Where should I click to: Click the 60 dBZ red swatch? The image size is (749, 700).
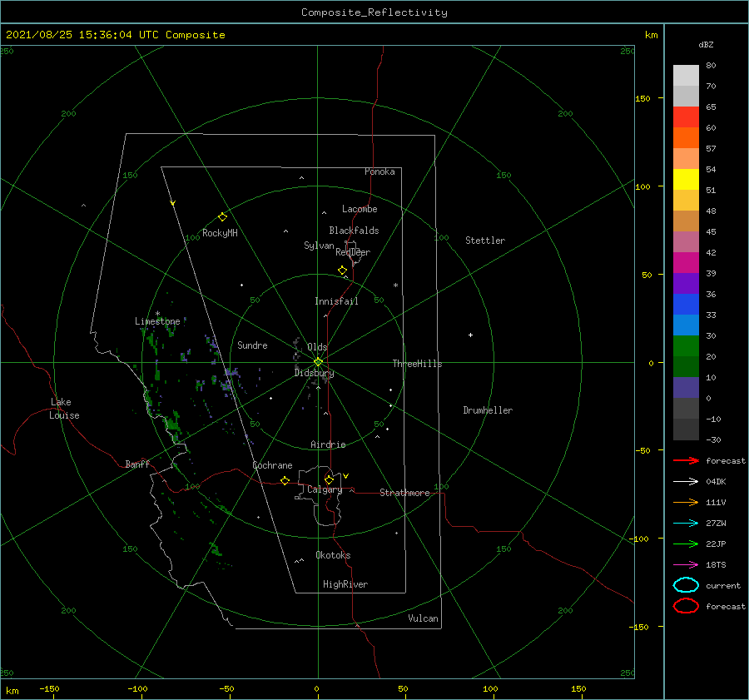pyautogui.click(x=686, y=117)
